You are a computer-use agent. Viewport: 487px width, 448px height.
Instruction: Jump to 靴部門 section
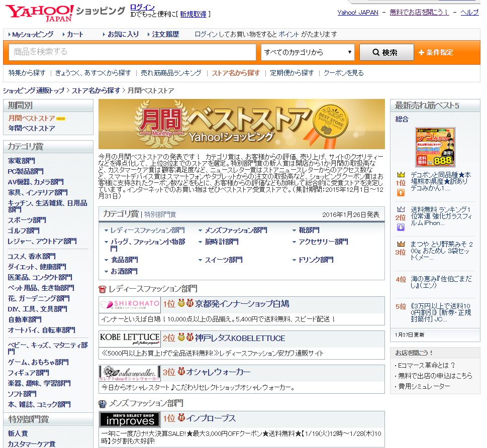click(309, 231)
